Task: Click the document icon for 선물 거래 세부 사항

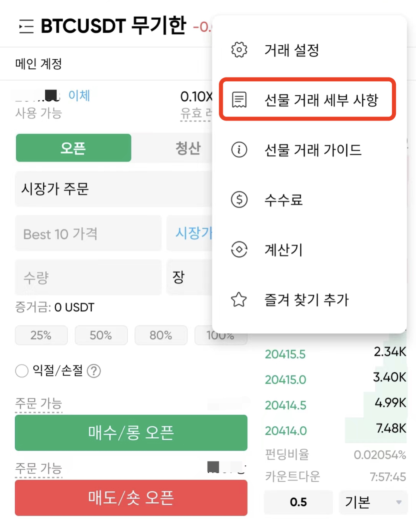Action: coord(239,100)
